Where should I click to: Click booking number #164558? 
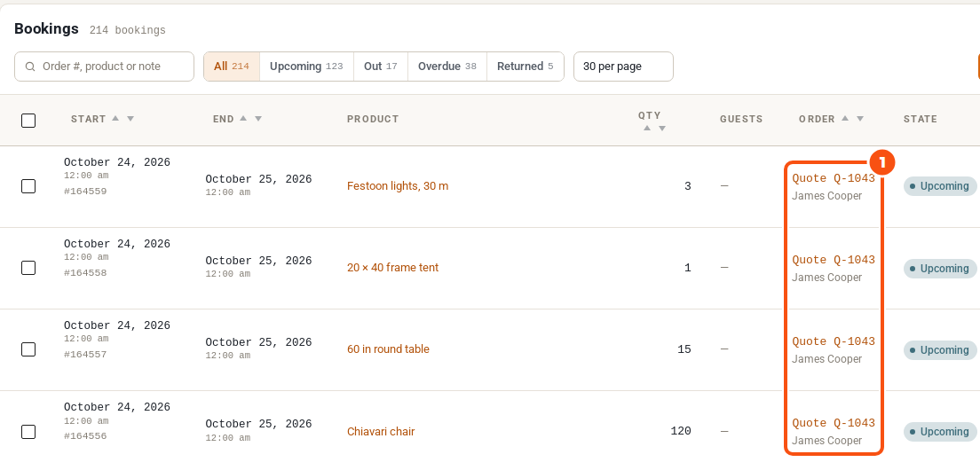(x=85, y=273)
